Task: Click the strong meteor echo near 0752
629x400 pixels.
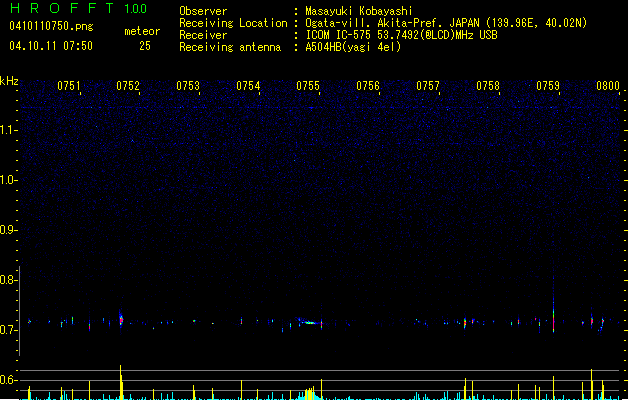Action: pos(121,319)
